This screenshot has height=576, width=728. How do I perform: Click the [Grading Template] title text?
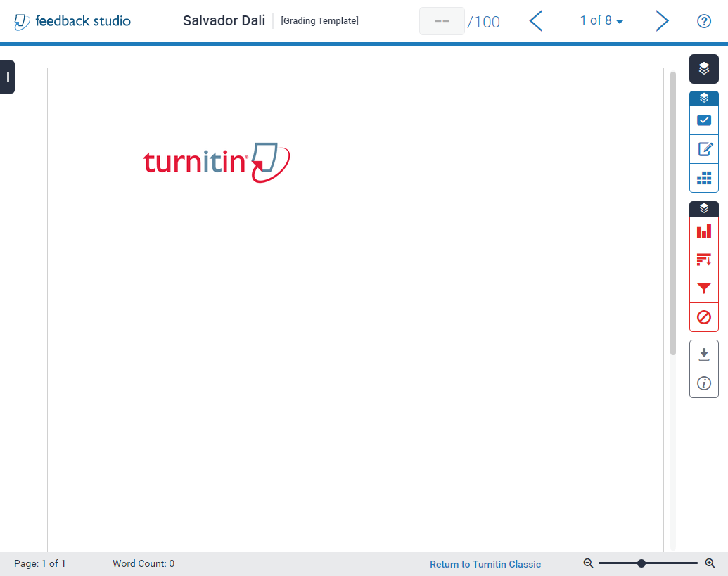(319, 21)
